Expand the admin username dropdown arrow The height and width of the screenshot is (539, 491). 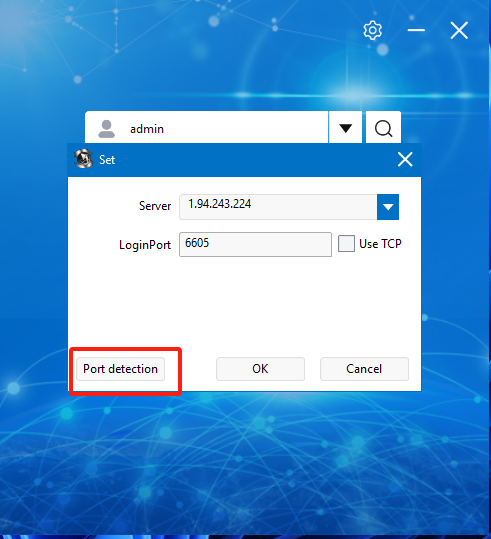click(x=345, y=128)
